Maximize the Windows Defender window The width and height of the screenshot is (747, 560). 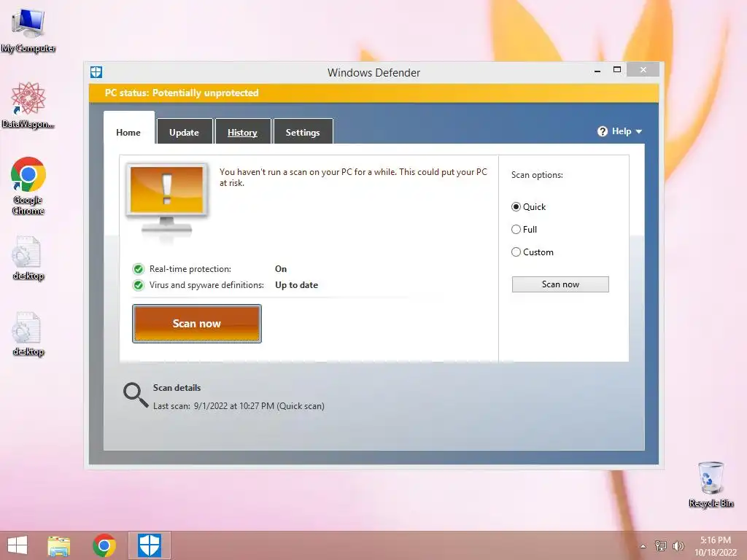pos(617,70)
